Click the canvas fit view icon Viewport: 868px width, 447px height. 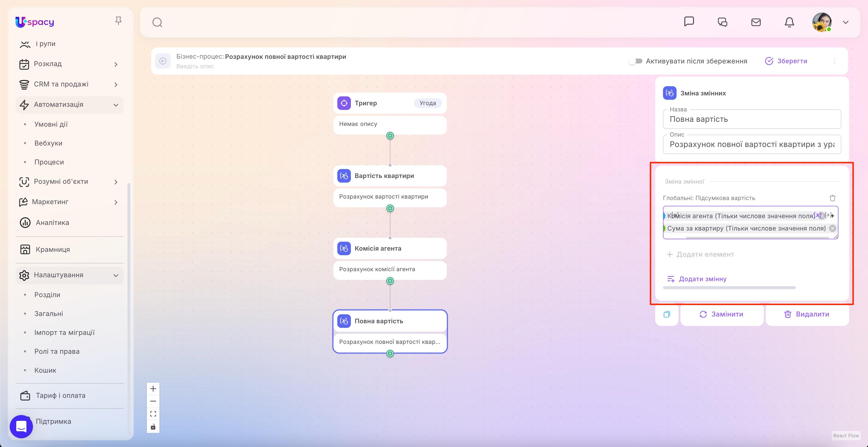point(153,414)
